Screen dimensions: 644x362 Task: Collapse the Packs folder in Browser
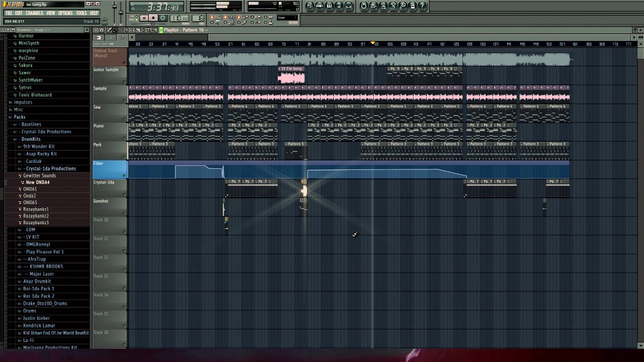point(20,117)
